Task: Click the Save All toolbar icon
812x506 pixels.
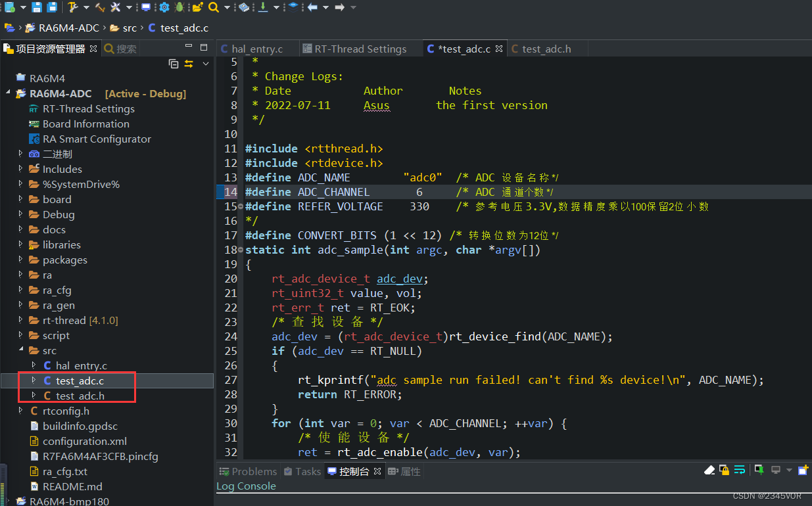Action: [x=52, y=7]
